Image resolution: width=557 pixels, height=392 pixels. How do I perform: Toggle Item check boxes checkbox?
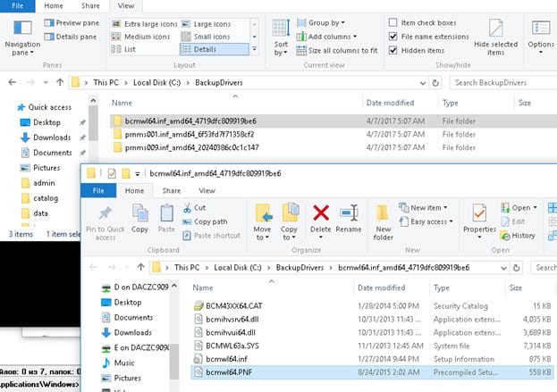coord(392,22)
